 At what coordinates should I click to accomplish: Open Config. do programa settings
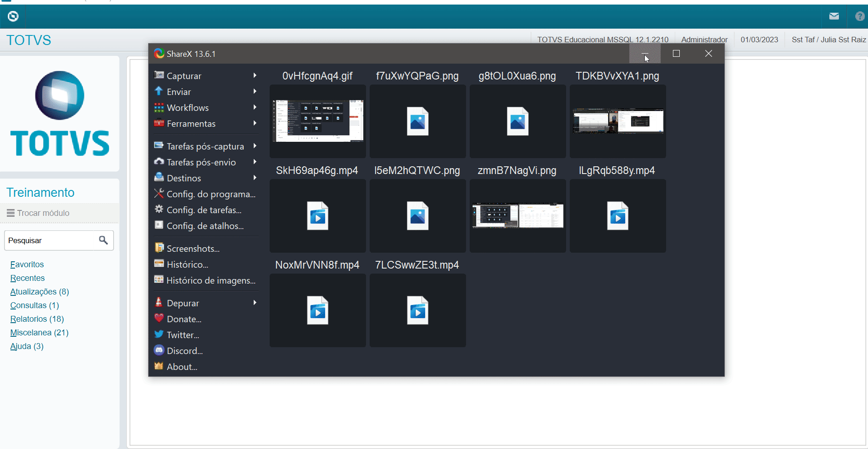point(206,194)
